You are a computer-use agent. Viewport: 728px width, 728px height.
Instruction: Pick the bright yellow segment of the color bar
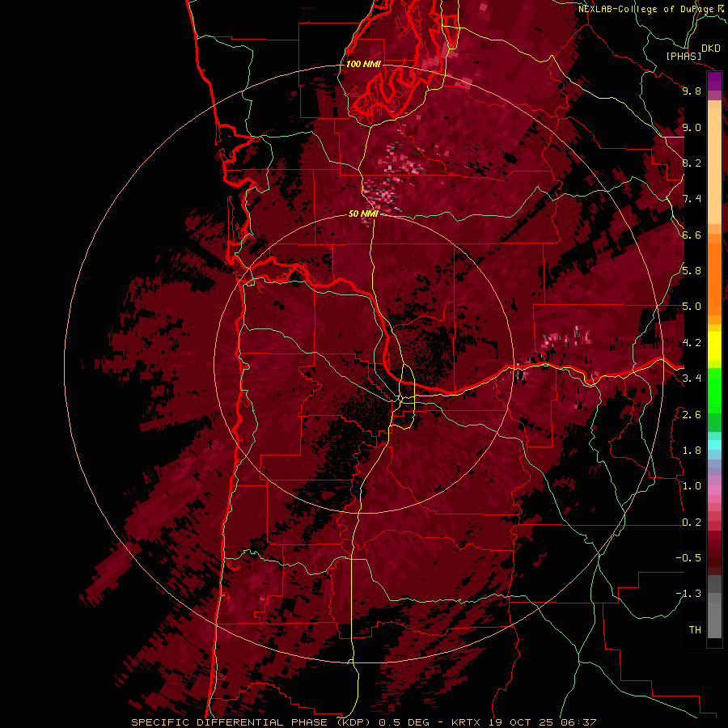click(714, 346)
